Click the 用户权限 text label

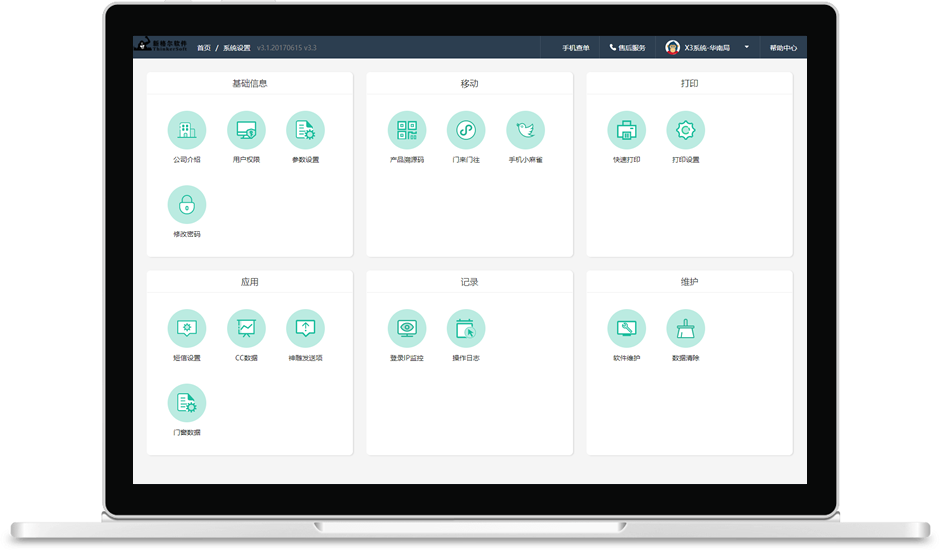246,160
